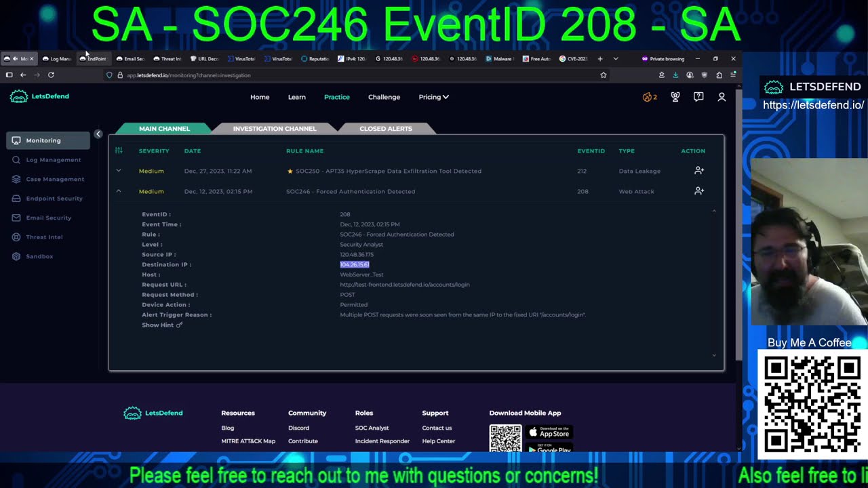This screenshot has width=868, height=488.
Task: Click the filter icon beside Severity
Action: (119, 150)
